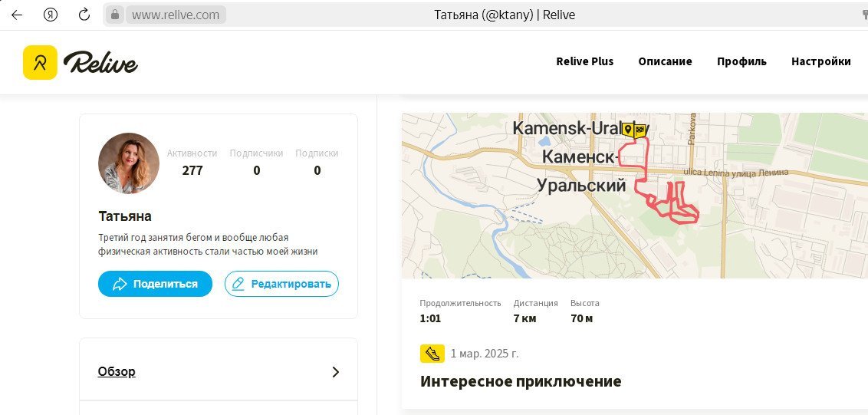Select the bio text about занятия бегом

pos(208,245)
